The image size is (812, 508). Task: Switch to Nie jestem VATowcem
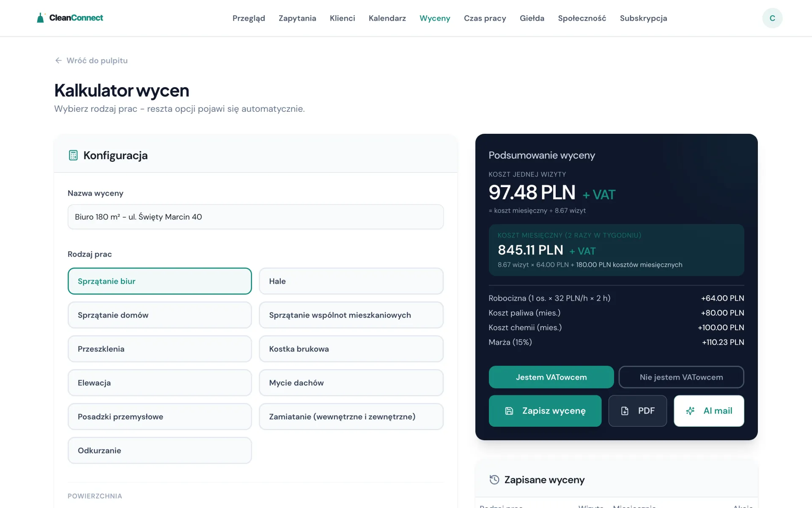click(x=681, y=377)
